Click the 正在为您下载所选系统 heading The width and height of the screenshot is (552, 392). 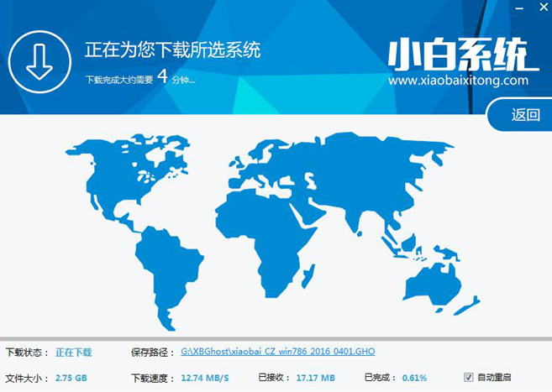[172, 50]
